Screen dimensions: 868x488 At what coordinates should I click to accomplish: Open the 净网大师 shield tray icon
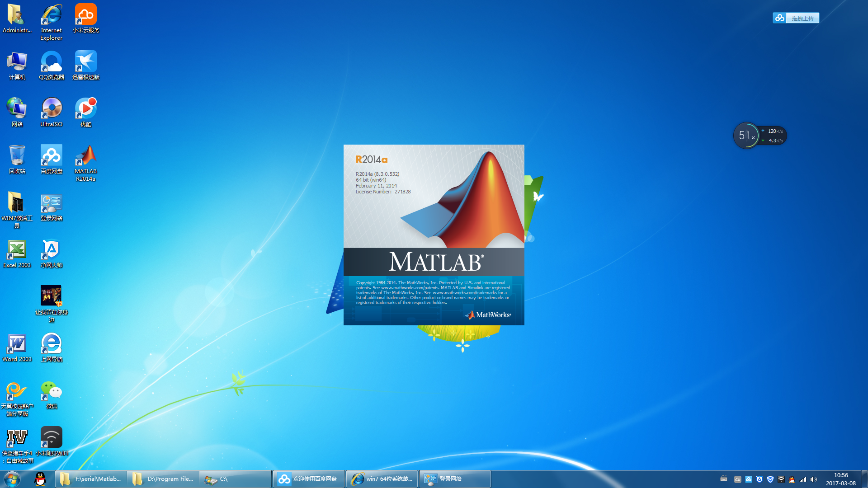(759, 479)
